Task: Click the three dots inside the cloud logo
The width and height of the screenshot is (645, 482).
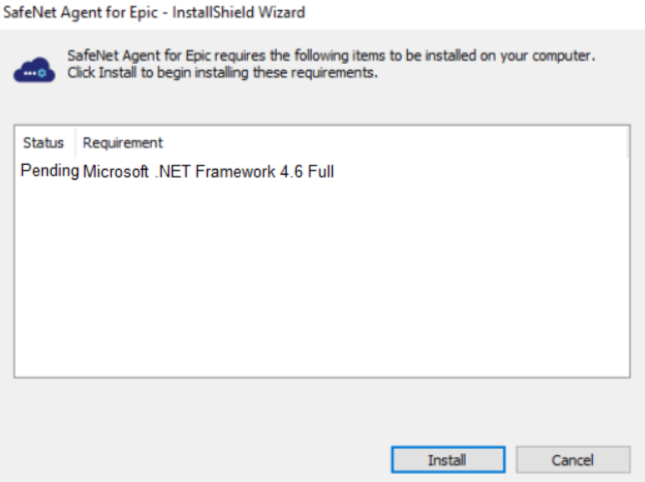Action: 30,74
